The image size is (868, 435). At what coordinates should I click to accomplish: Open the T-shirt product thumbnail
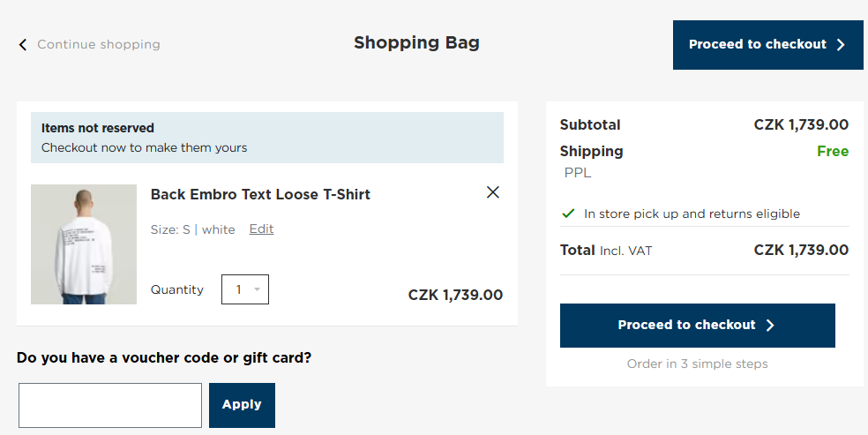(84, 244)
